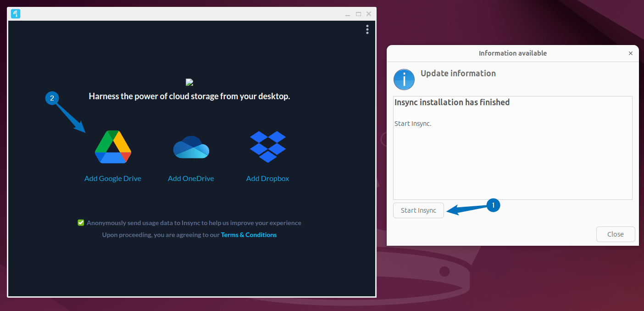The width and height of the screenshot is (644, 311).
Task: Click the Add OneDrive label
Action: click(191, 178)
